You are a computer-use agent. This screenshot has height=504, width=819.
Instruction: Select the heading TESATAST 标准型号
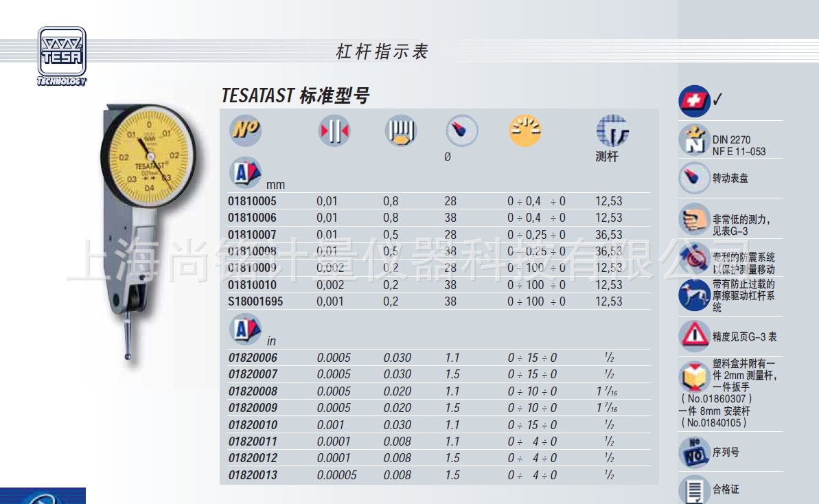pyautogui.click(x=296, y=95)
